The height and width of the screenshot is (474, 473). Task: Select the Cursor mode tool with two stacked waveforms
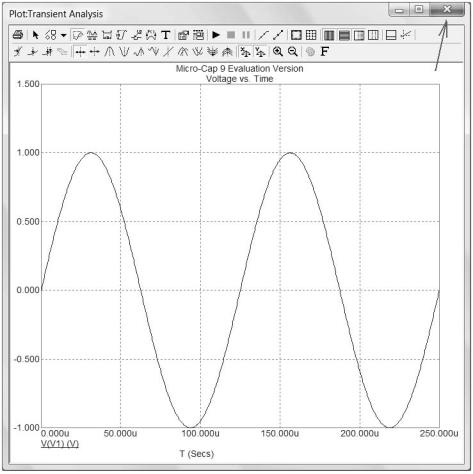(92, 35)
